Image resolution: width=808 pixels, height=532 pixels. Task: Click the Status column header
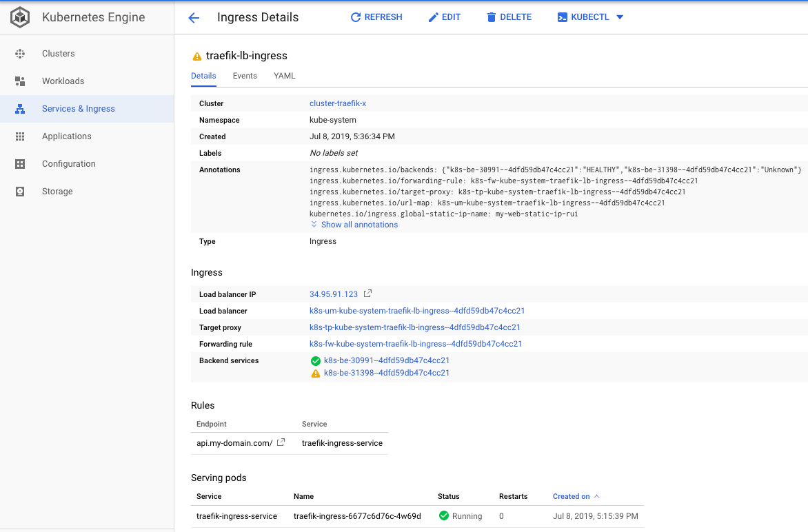[448, 496]
